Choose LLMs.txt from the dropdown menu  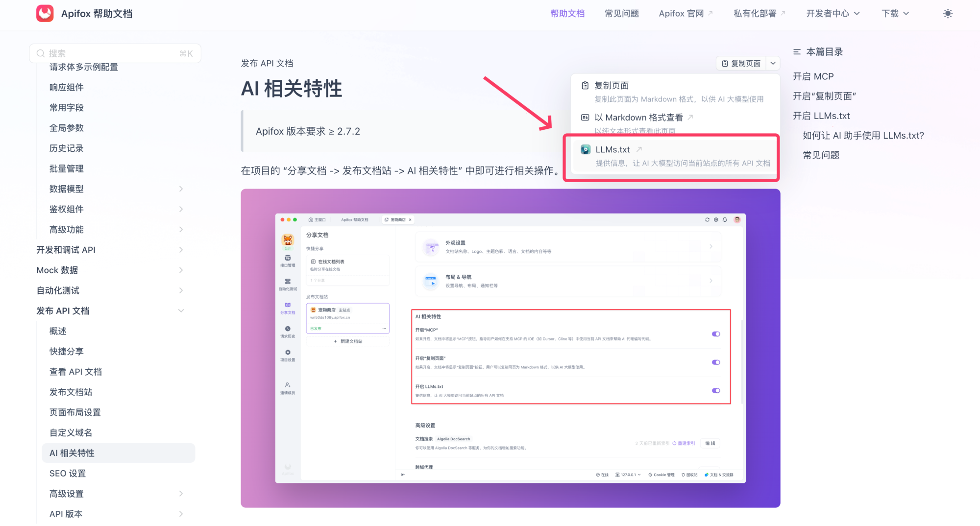[675, 156]
